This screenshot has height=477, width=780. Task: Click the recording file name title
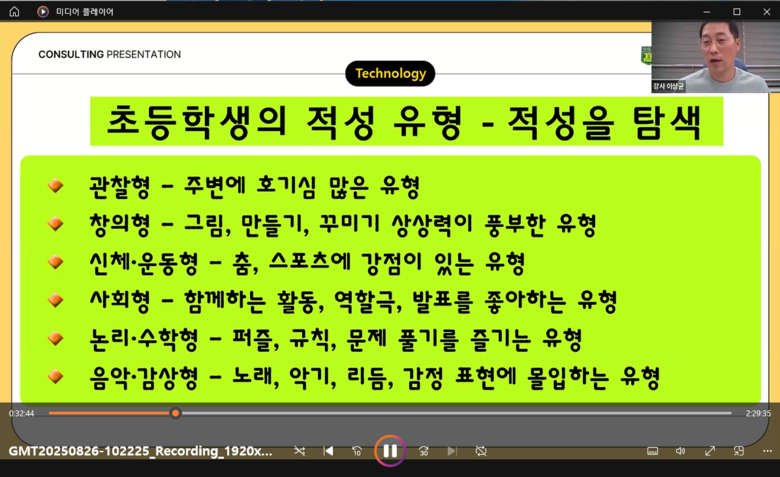(x=140, y=451)
